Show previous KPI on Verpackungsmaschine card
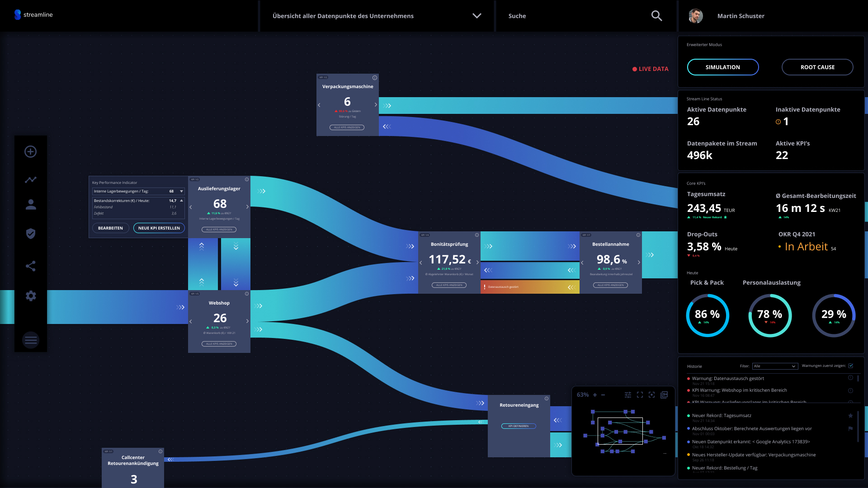Screen dimensions: 868x488 319,105
